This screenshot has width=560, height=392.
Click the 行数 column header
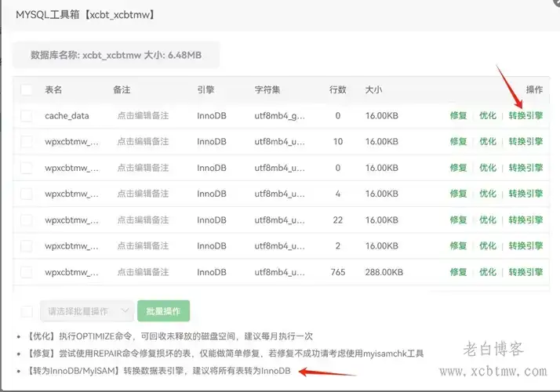click(338, 89)
